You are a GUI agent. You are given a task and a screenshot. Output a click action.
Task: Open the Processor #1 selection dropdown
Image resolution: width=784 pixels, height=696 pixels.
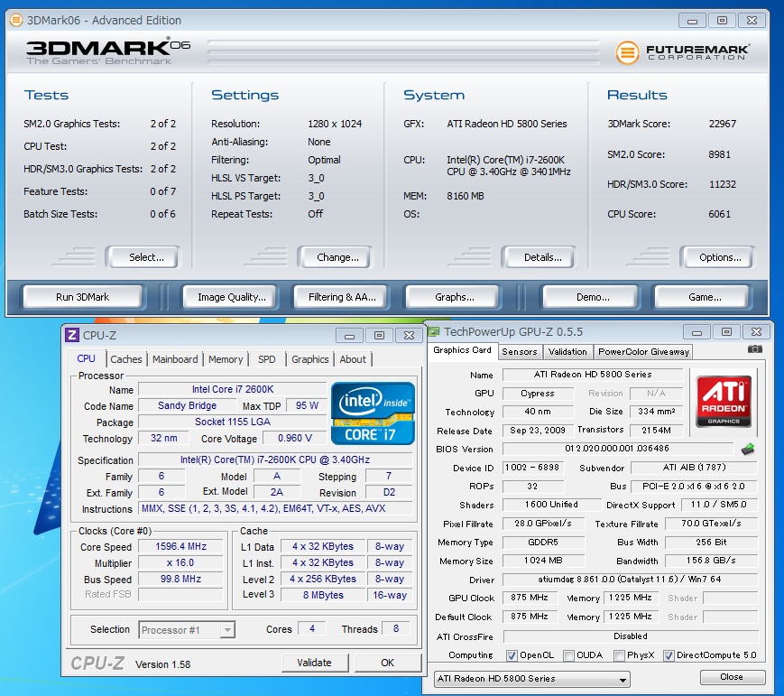tap(187, 629)
